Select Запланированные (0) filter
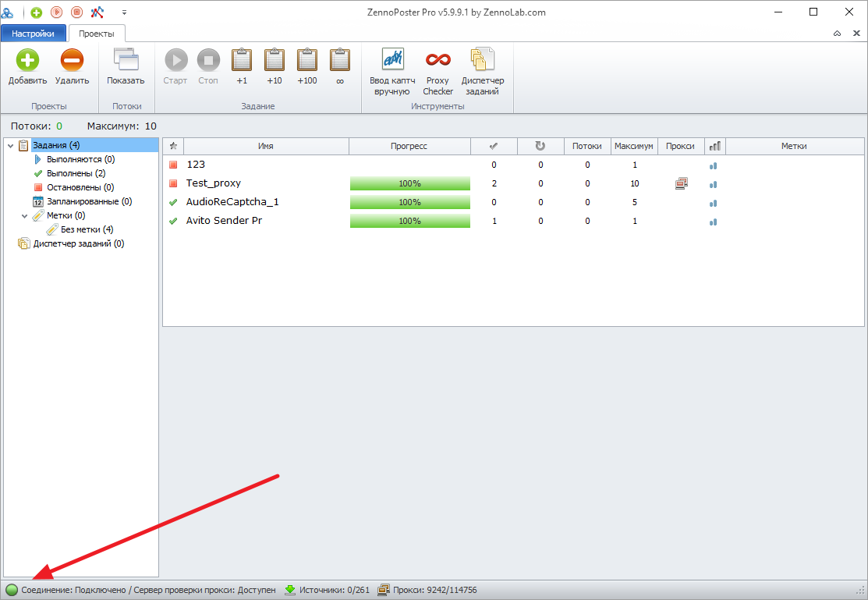 89,201
